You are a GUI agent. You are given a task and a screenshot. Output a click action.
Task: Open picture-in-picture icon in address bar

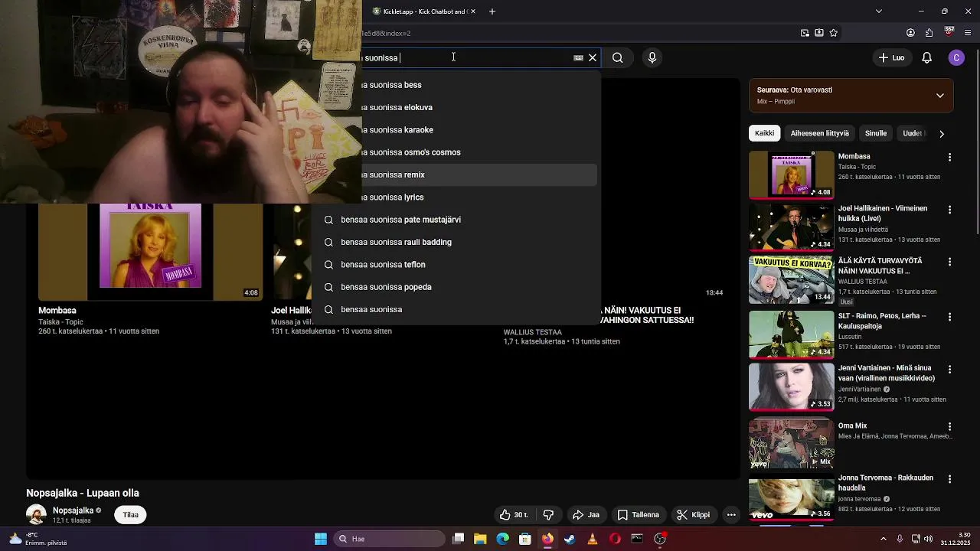(x=805, y=33)
